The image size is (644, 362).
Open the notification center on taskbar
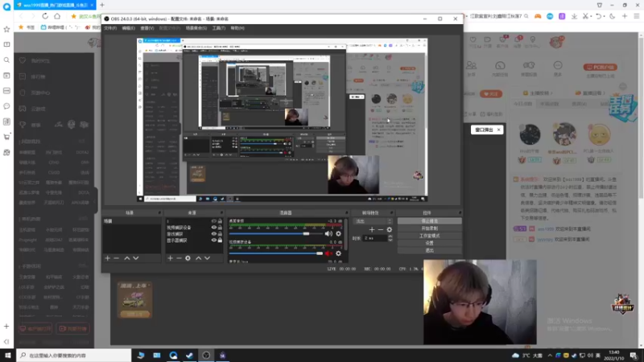(x=634, y=356)
